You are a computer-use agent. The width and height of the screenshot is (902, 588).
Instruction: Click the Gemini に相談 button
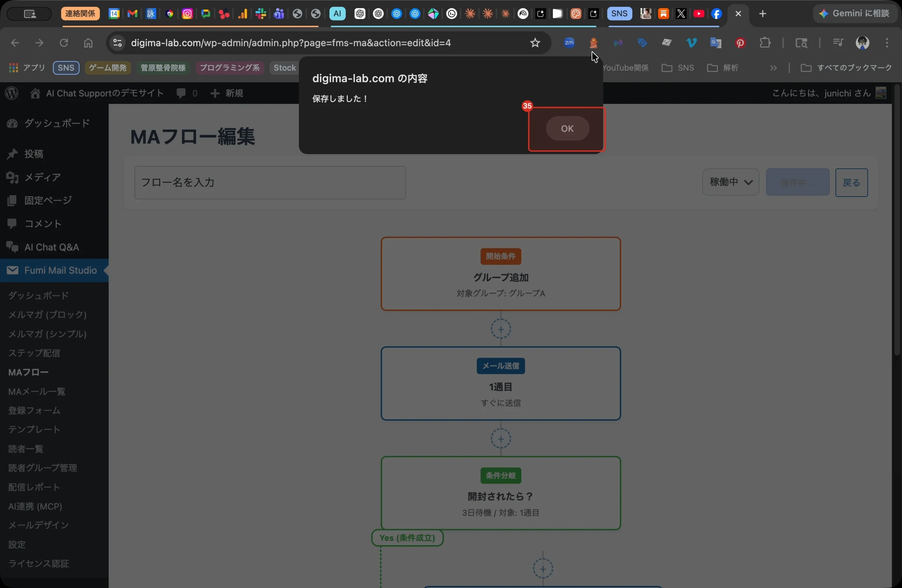click(x=853, y=14)
